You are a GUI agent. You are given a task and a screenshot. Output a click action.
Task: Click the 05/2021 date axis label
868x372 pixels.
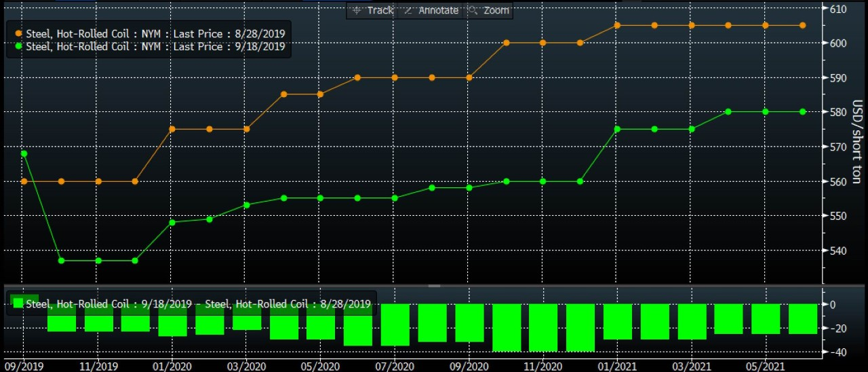pyautogui.click(x=766, y=365)
